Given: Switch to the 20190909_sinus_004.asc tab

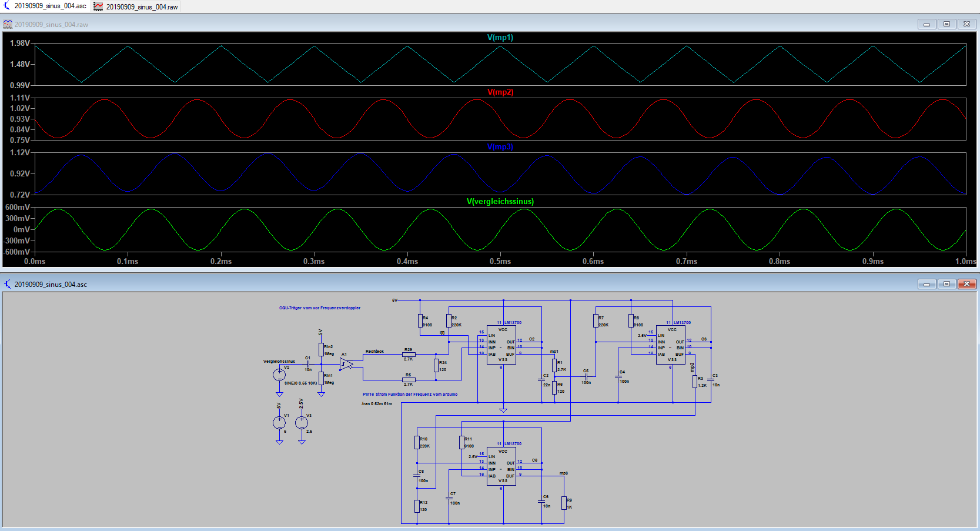Looking at the screenshot, I should 45,6.
